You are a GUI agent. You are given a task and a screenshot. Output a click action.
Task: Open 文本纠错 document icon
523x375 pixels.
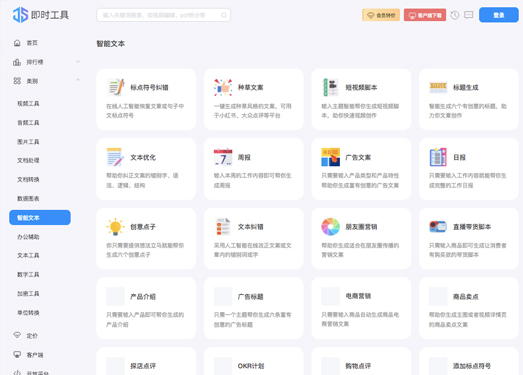tap(223, 227)
